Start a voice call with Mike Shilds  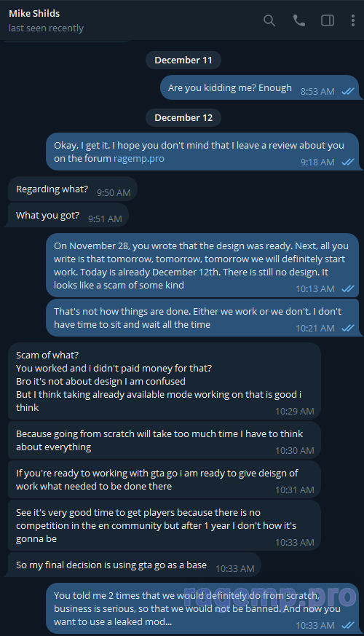pyautogui.click(x=298, y=20)
